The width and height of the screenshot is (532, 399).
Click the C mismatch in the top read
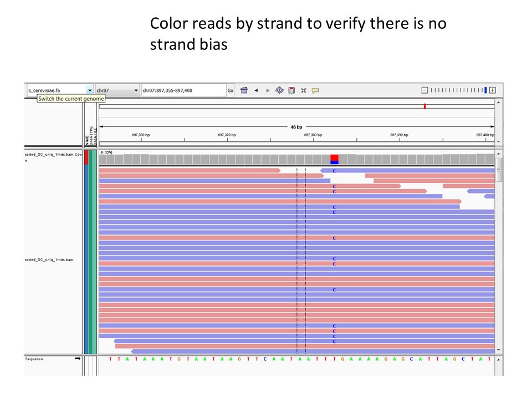point(334,171)
